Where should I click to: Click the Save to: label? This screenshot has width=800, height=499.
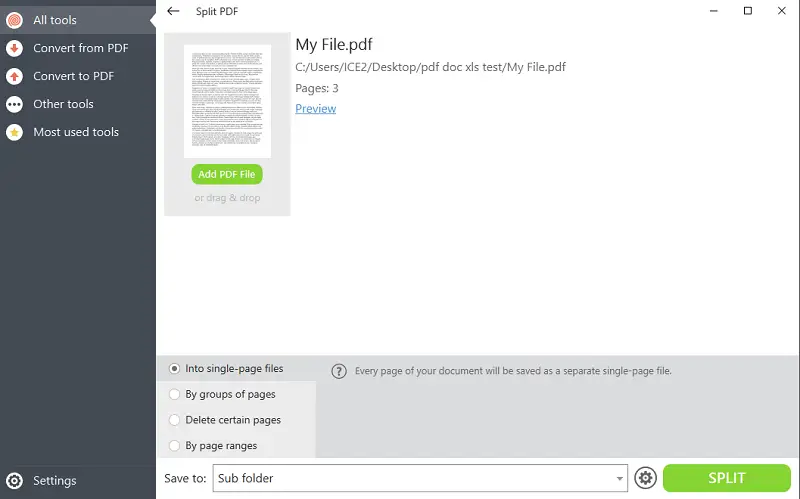185,479
